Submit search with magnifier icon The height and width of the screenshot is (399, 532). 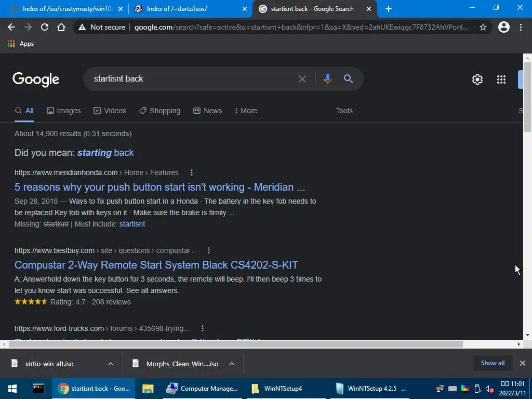pos(348,79)
